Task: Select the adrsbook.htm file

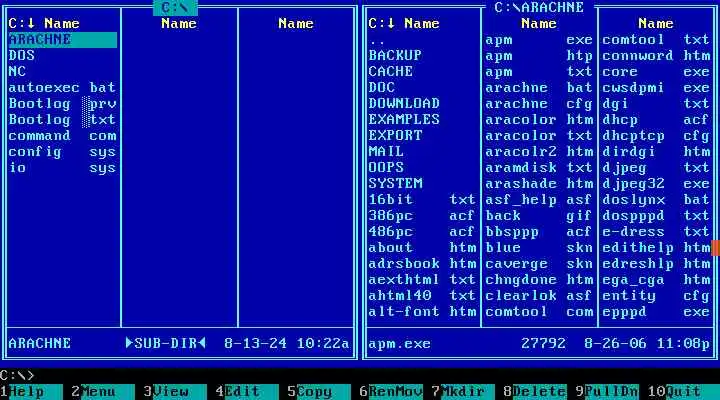Action: pyautogui.click(x=422, y=264)
